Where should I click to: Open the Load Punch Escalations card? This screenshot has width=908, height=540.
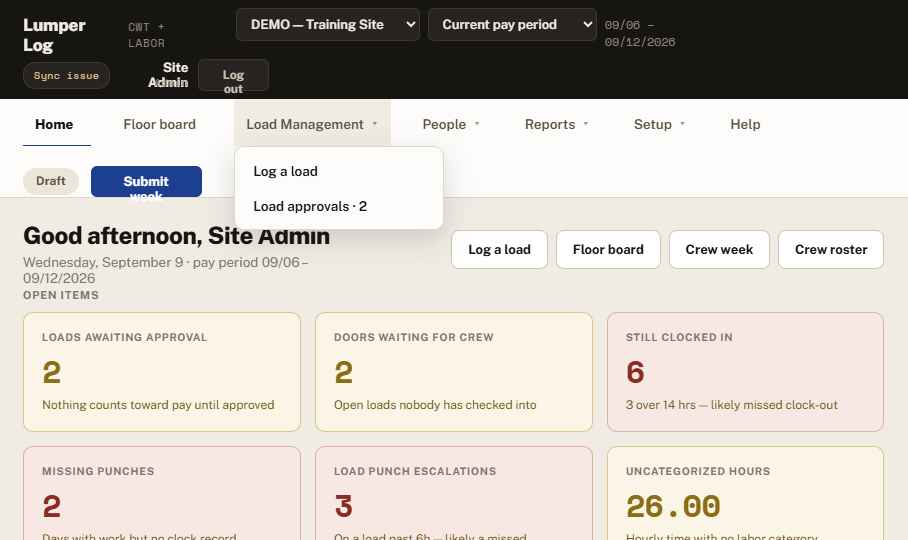point(454,493)
